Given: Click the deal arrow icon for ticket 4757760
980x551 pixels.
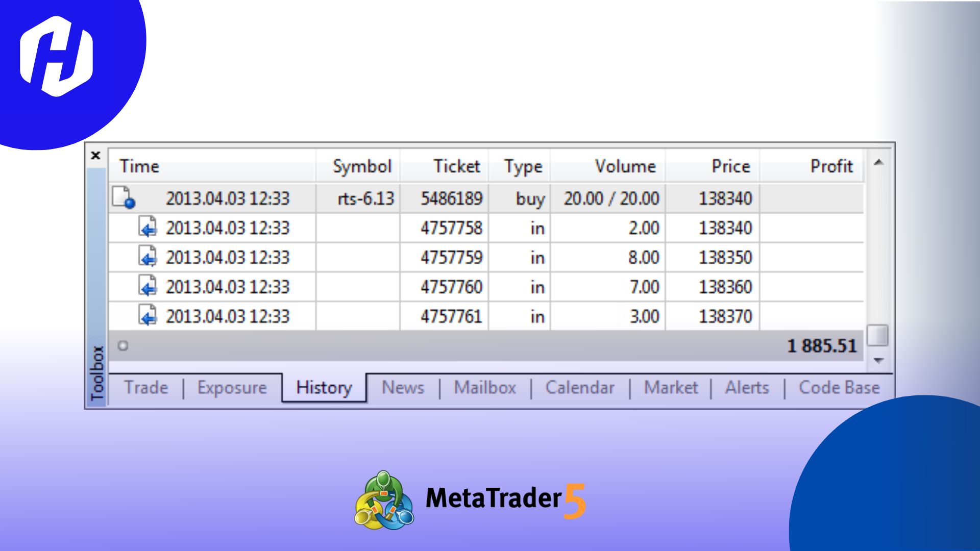Looking at the screenshot, I should pos(149,287).
